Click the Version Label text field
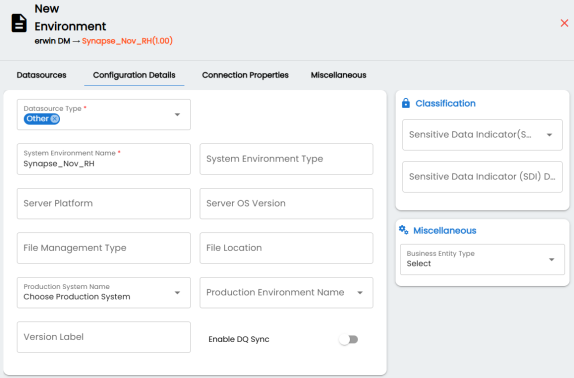This screenshot has height=378, width=574. [x=104, y=337]
